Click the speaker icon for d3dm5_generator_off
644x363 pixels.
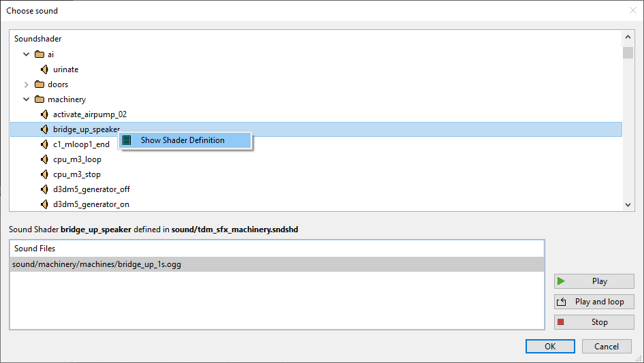pos(45,189)
